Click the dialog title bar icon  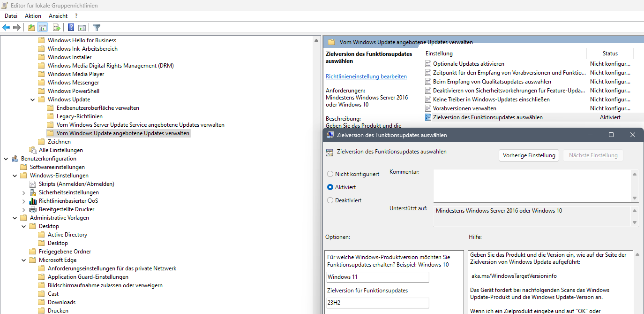[330, 135]
